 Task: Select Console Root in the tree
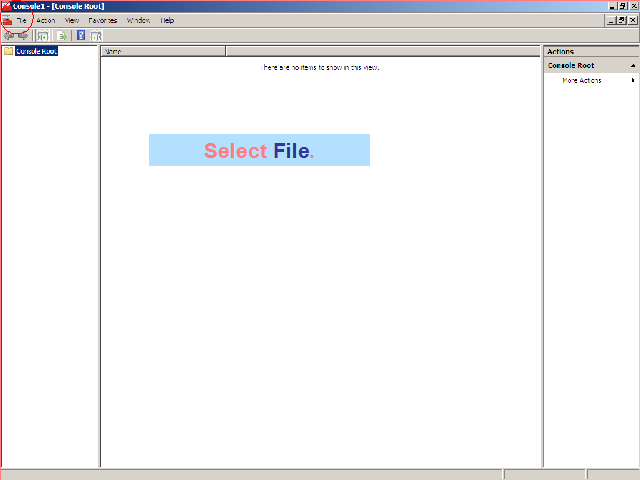point(36,51)
